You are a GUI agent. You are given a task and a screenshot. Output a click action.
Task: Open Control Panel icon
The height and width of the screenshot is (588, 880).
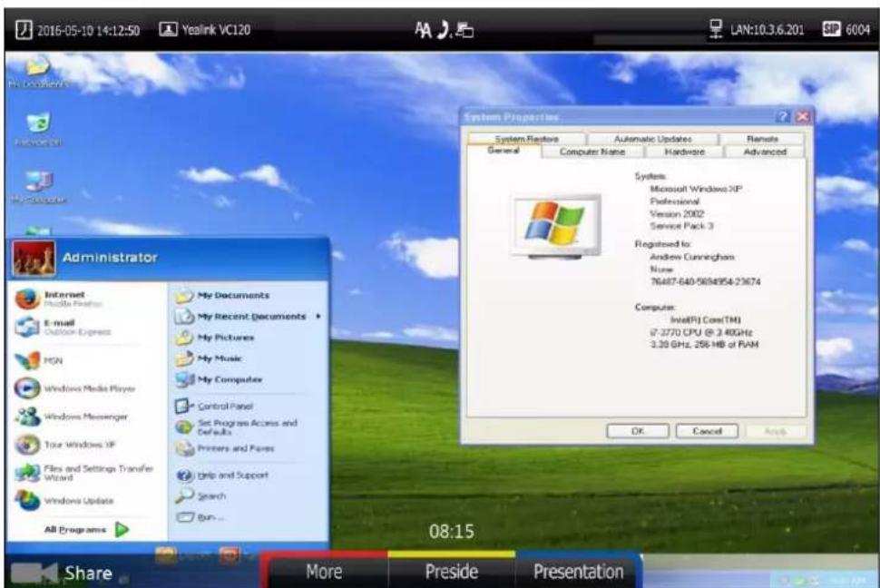[184, 406]
